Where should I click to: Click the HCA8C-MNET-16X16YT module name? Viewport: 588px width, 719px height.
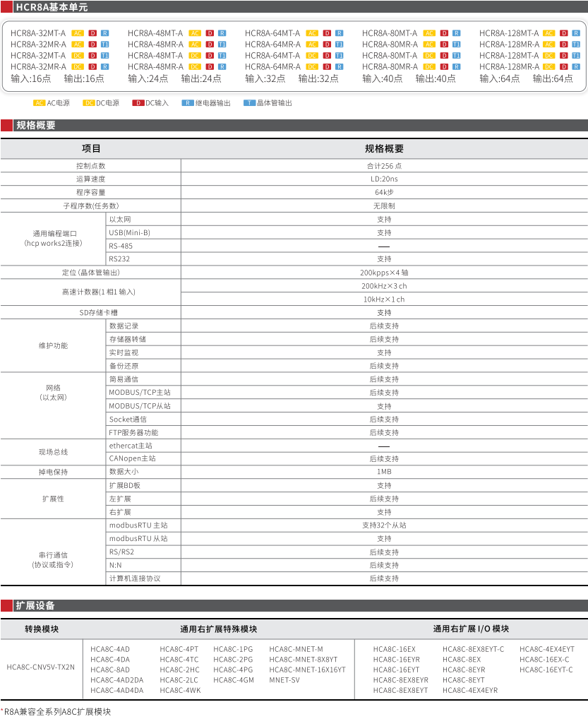(307, 669)
